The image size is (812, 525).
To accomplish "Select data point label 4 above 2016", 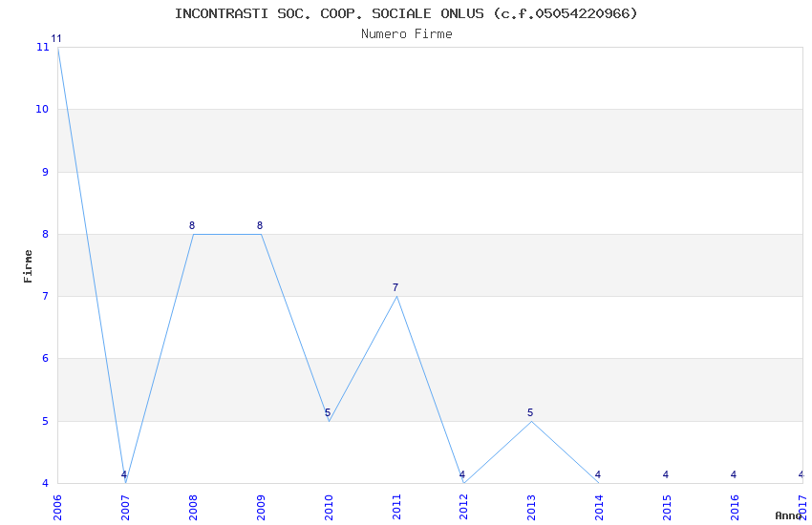I will click(x=734, y=474).
